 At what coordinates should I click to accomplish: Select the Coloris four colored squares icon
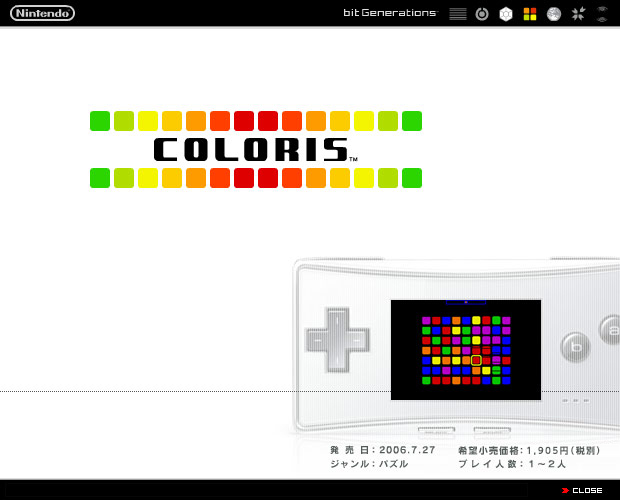[x=531, y=14]
